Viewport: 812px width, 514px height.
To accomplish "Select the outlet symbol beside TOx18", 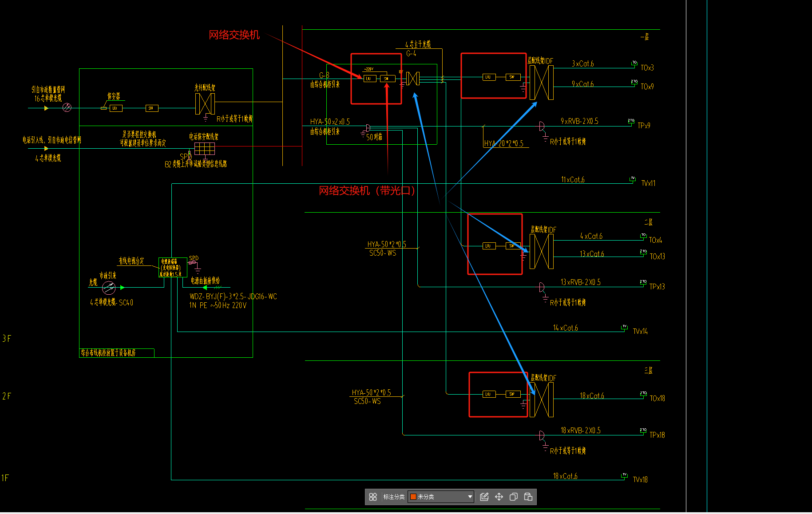I will click(643, 394).
